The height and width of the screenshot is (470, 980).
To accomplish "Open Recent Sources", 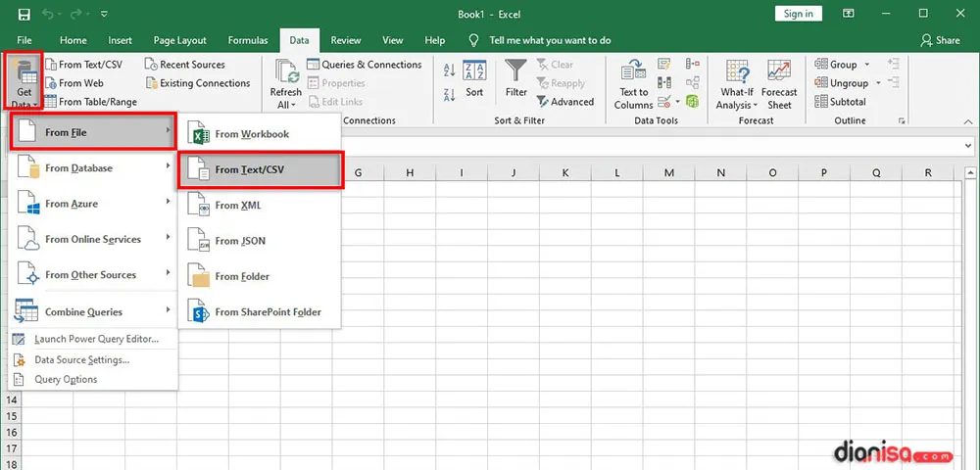I will (x=185, y=65).
